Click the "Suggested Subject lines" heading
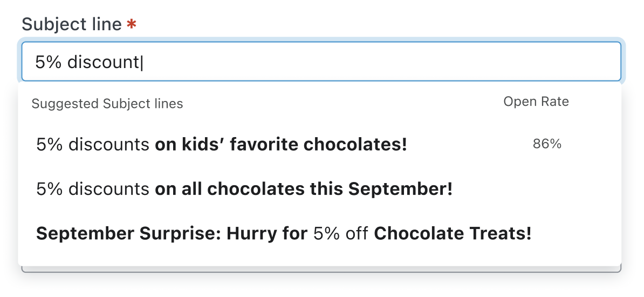This screenshot has width=644, height=297. (x=107, y=103)
